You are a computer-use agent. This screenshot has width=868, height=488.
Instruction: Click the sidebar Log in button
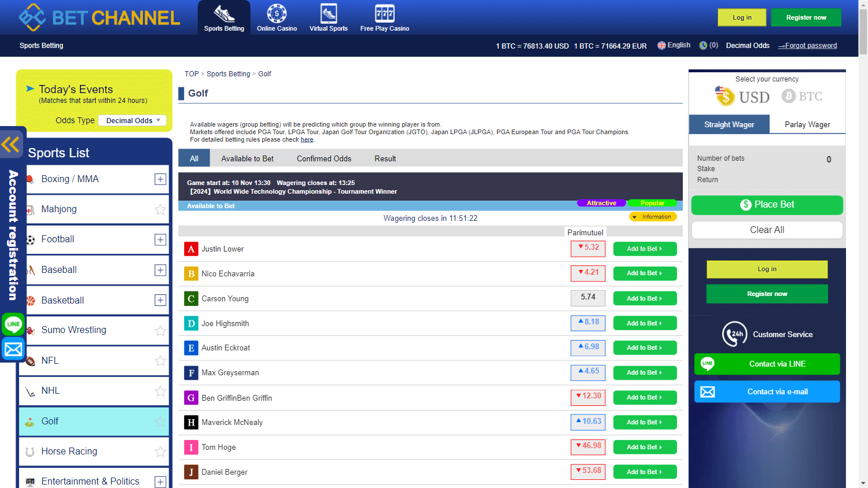click(x=767, y=269)
